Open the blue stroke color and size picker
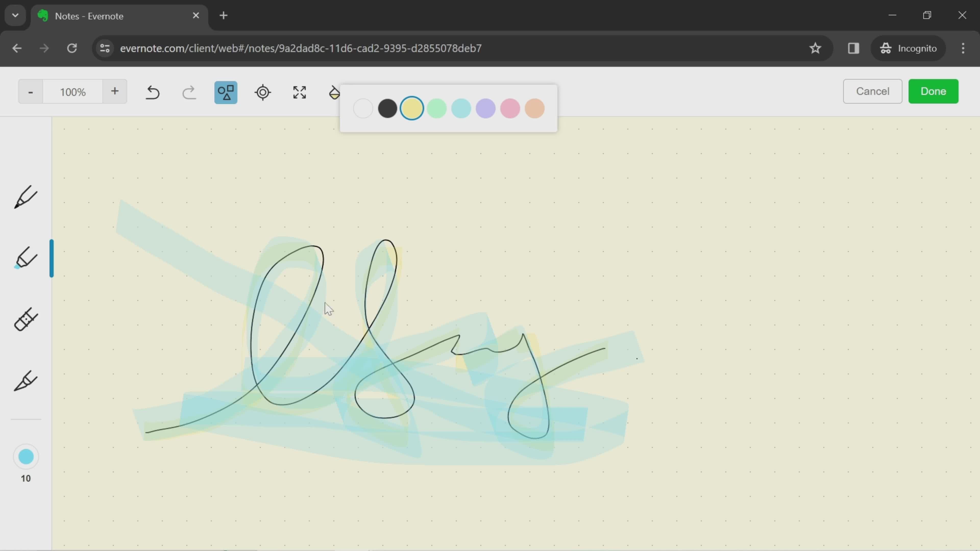The width and height of the screenshot is (980, 551). tap(26, 457)
